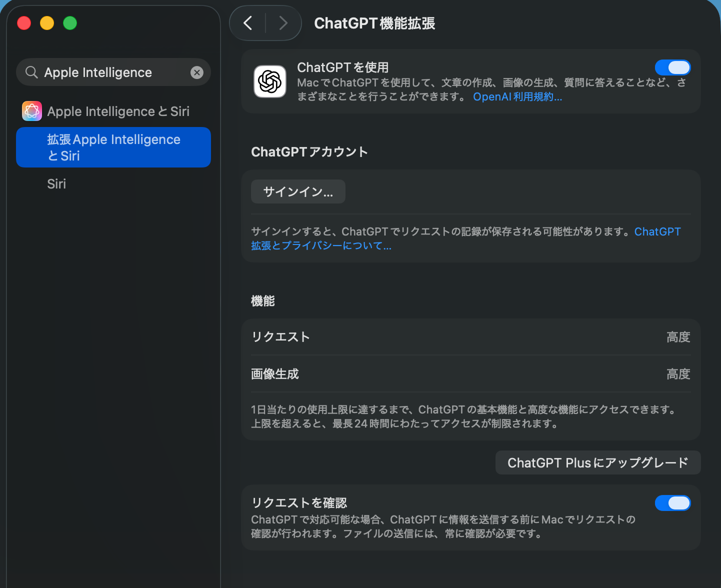Click the Apple Intelligence colorful sidebar icon

tap(32, 111)
